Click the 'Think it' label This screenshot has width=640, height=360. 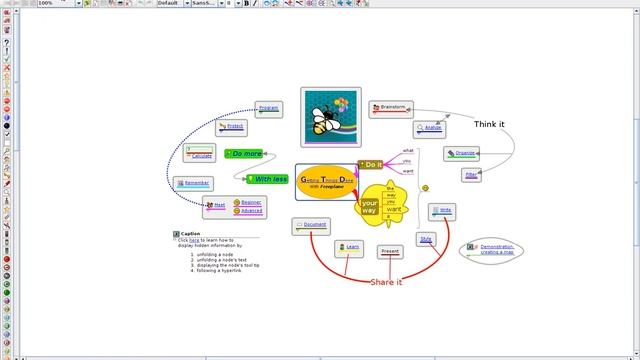tap(489, 124)
